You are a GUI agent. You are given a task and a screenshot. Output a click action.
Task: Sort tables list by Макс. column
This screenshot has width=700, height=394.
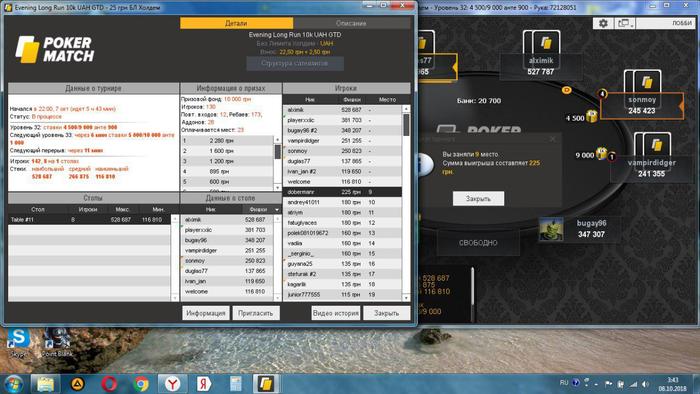[123, 209]
